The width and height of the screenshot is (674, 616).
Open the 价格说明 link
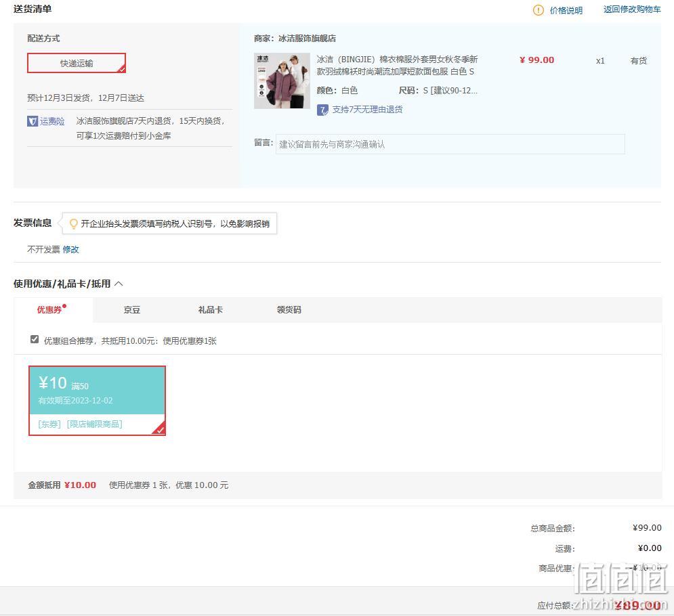pos(566,10)
